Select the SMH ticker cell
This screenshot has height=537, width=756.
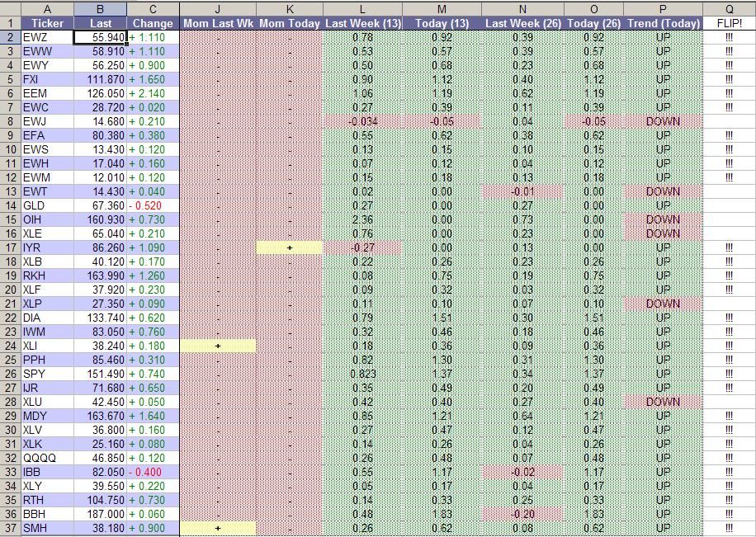point(47,528)
